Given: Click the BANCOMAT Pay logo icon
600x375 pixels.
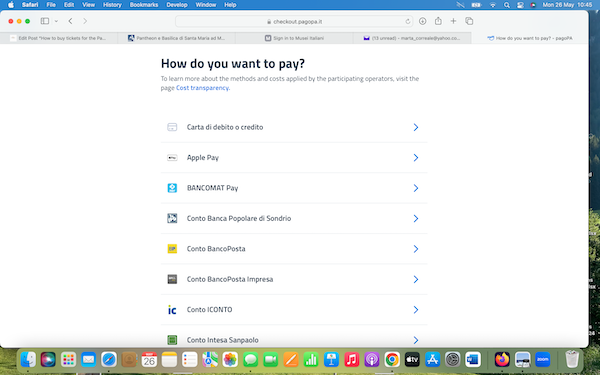Looking at the screenshot, I should [x=172, y=188].
